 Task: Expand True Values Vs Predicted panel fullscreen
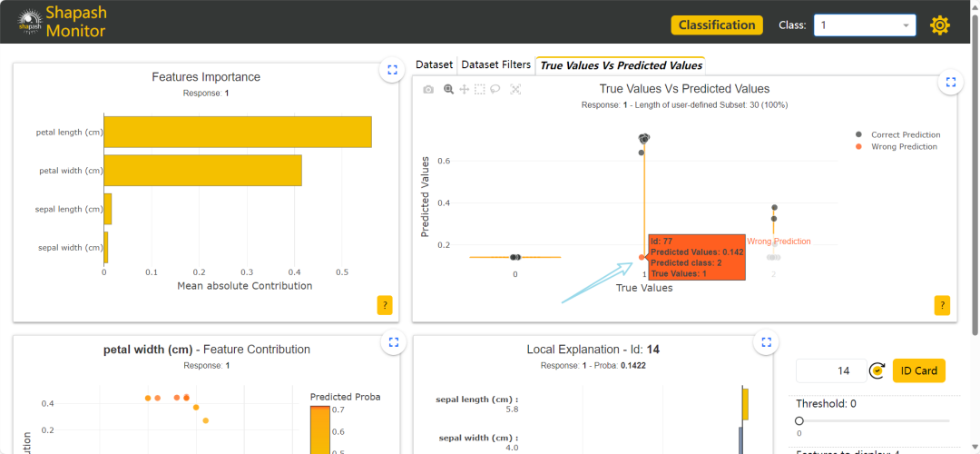(951, 82)
